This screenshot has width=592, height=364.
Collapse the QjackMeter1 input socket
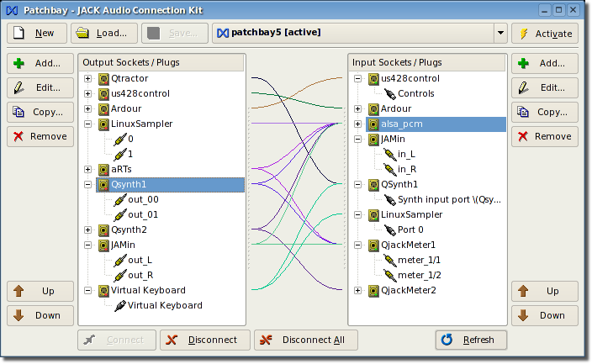click(x=357, y=245)
